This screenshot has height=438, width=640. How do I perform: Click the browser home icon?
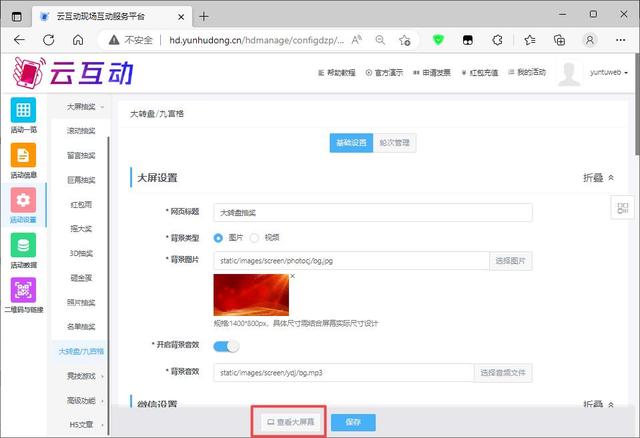pos(78,40)
